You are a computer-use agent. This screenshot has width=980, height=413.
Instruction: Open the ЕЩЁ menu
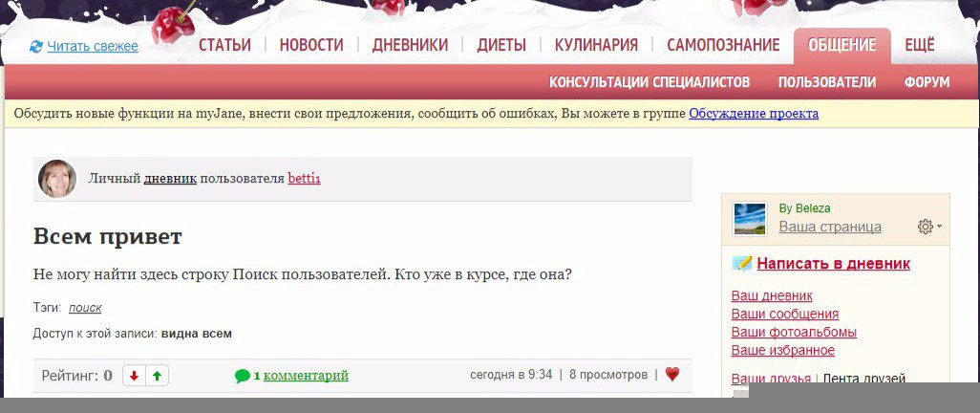[919, 45]
